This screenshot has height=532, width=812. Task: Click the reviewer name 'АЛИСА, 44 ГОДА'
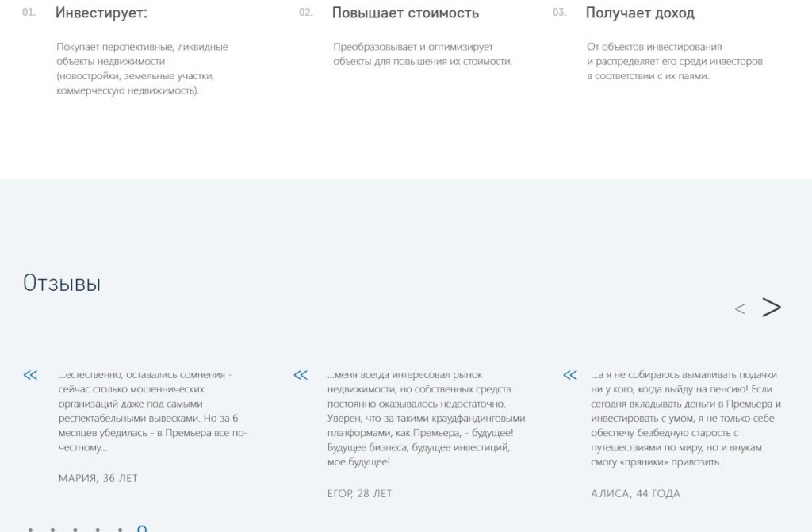(x=635, y=493)
